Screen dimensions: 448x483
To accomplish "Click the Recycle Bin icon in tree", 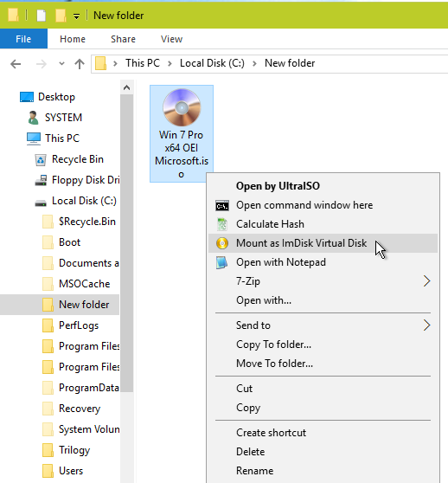I will coord(41,160).
